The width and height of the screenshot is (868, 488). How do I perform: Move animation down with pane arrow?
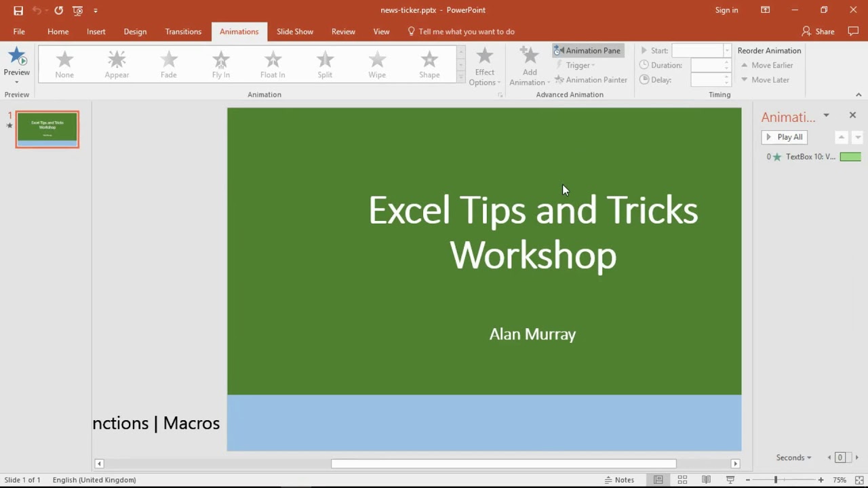(857, 137)
